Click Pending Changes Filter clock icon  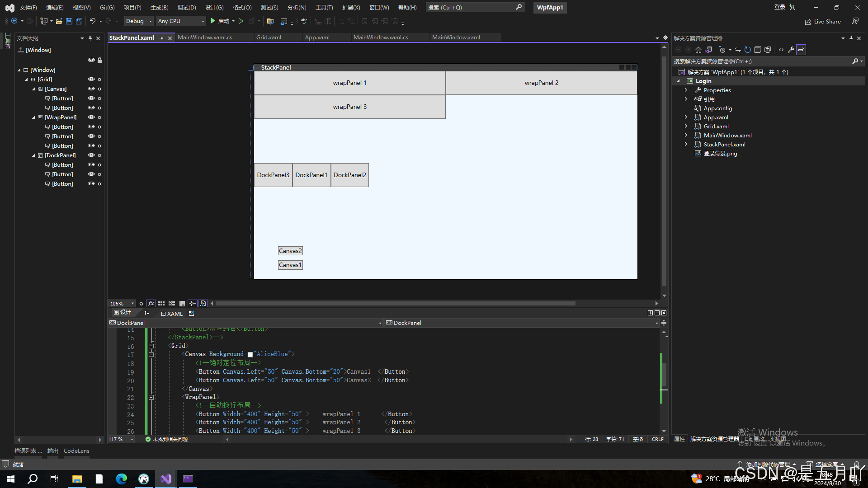tap(722, 50)
